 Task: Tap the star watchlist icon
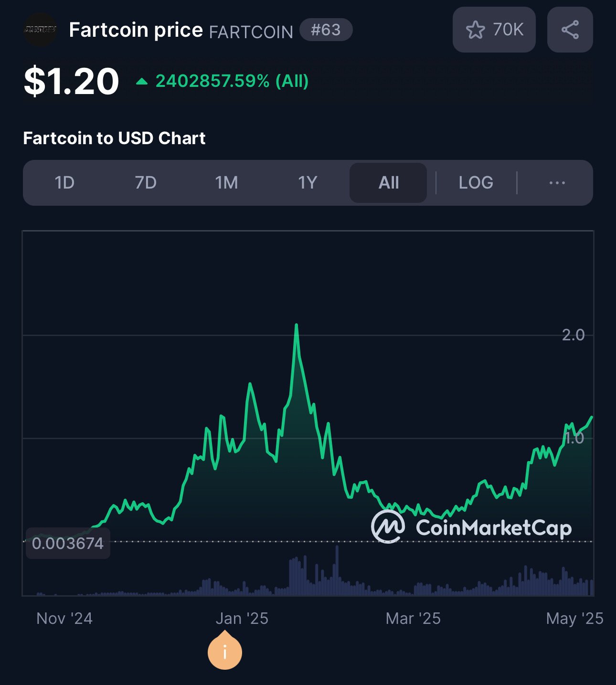pos(475,30)
